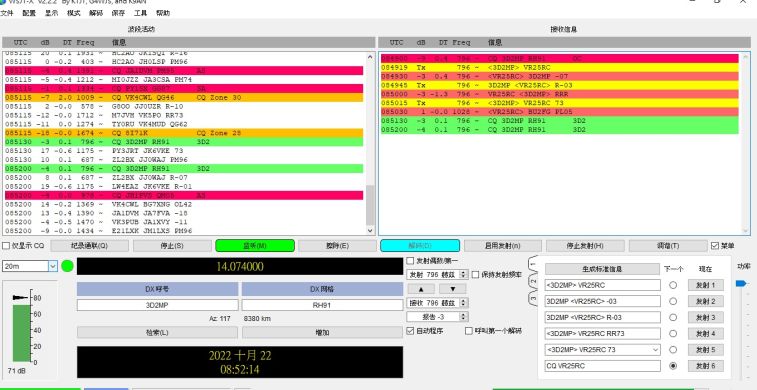Click the 报告 -3 spinner arrows
This screenshot has height=390, width=757.
(x=463, y=317)
